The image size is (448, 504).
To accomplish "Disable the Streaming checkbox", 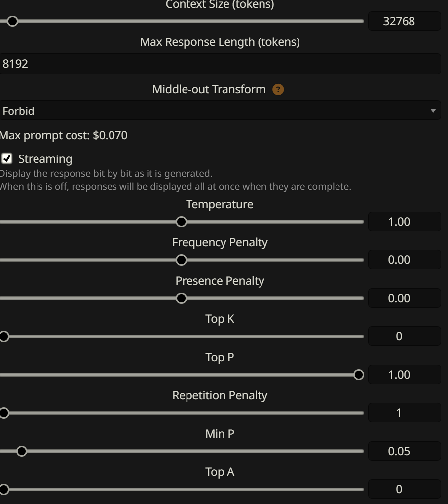I will (7, 158).
